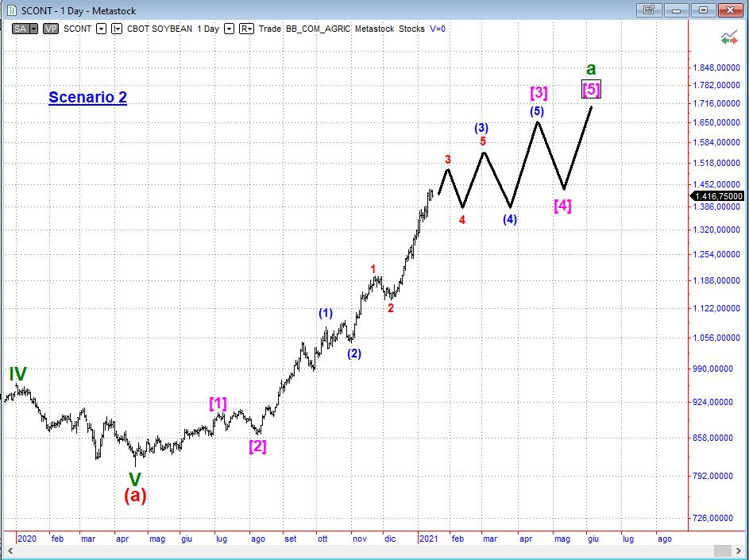Select the blue (4) wave label
The height and width of the screenshot is (560, 749).
click(x=510, y=219)
